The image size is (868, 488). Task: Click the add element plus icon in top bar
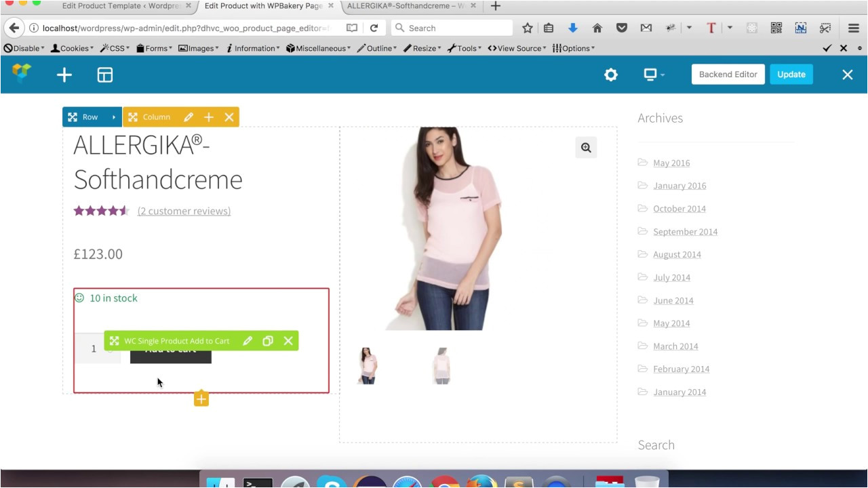[x=64, y=75]
